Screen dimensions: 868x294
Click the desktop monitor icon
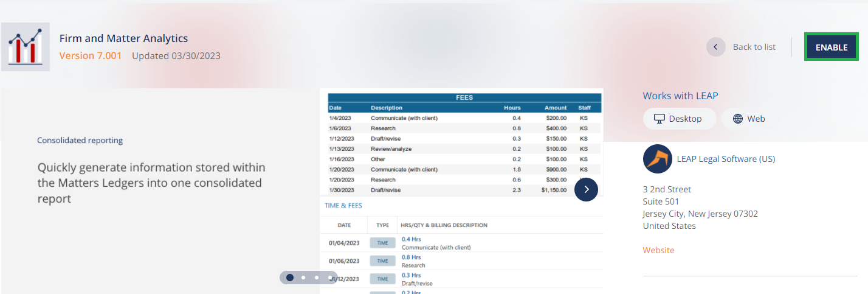660,119
